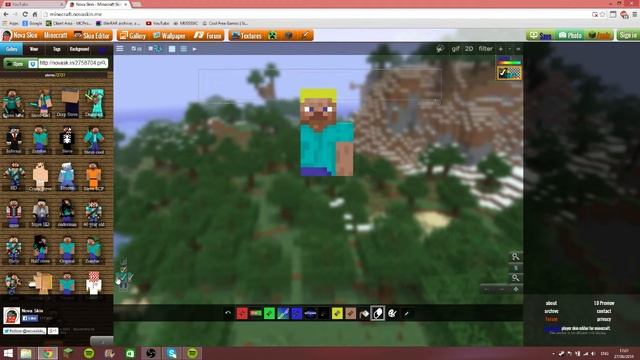Click the running pose icon
The image size is (640, 360).
pyautogui.click(x=440, y=49)
